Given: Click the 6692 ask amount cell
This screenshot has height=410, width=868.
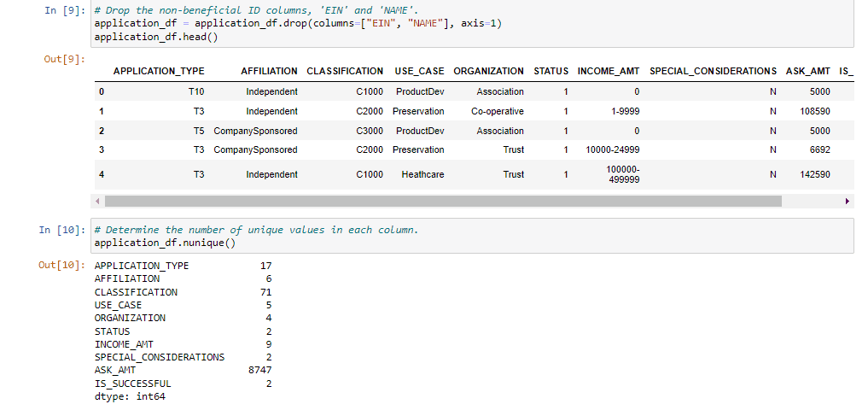Looking at the screenshot, I should pos(820,149).
